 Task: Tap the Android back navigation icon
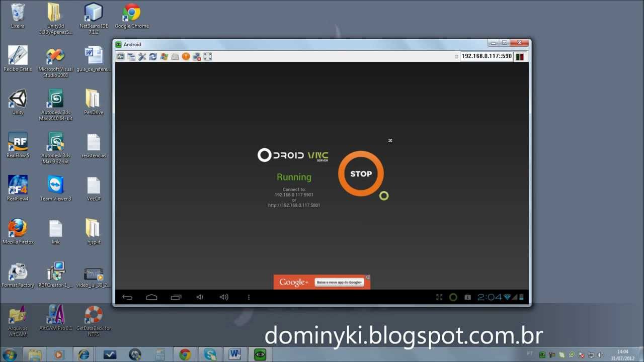tap(127, 297)
